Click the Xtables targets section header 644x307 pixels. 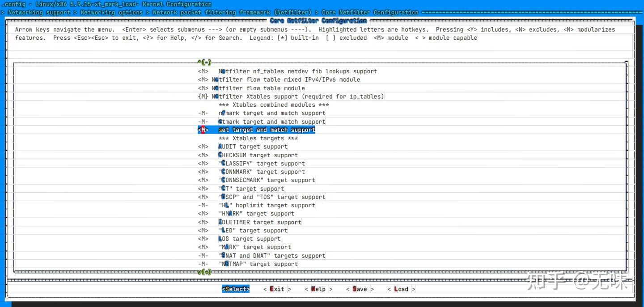pyautogui.click(x=258, y=139)
